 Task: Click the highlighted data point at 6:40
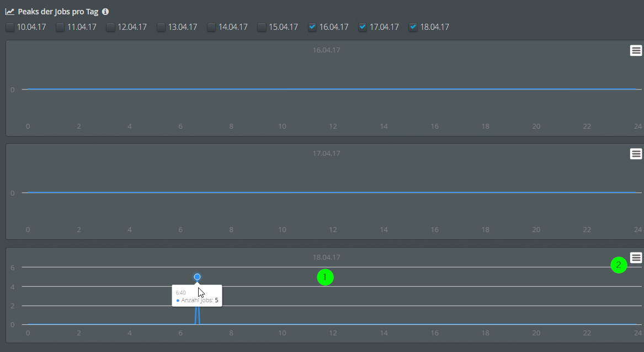click(x=197, y=277)
